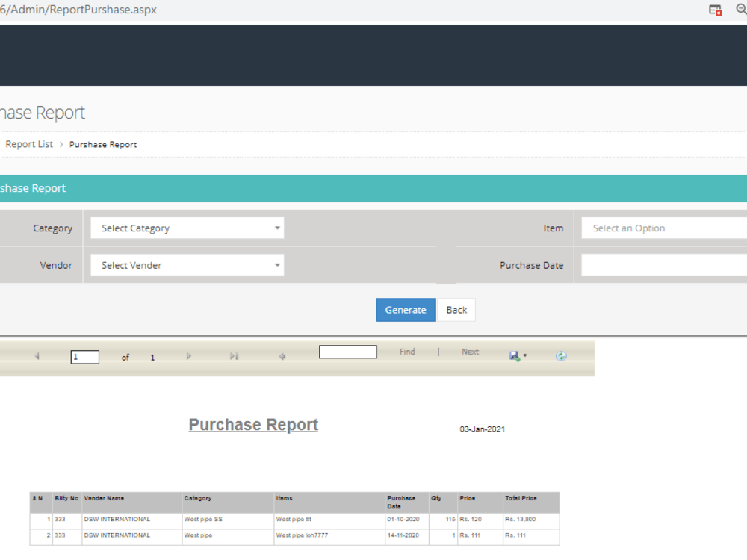The height and width of the screenshot is (560, 747).
Task: Click Find link in report toolbar
Action: [407, 352]
